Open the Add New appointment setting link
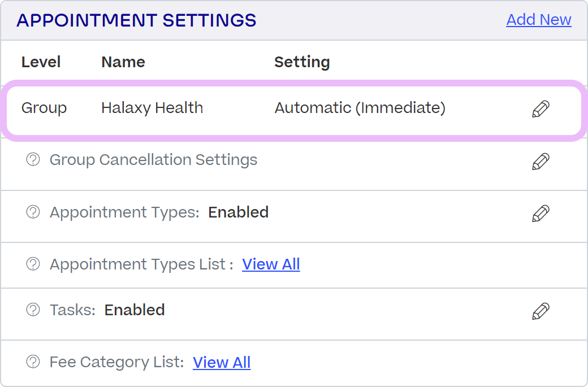 pos(539,20)
